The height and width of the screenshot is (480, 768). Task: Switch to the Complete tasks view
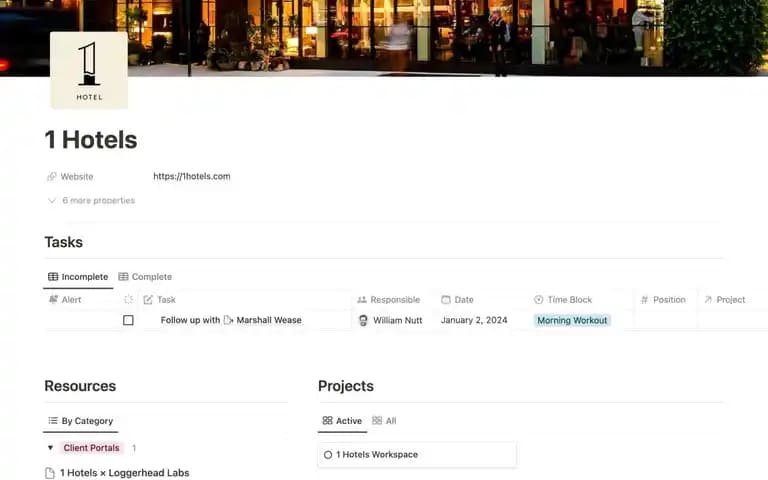pos(145,277)
